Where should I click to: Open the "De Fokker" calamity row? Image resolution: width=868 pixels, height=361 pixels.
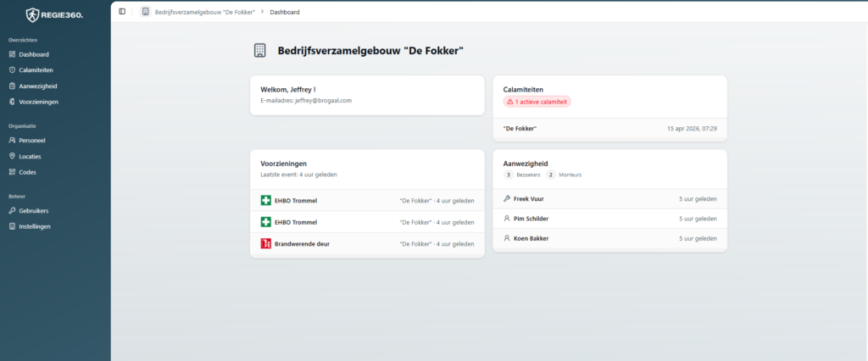[609, 129]
